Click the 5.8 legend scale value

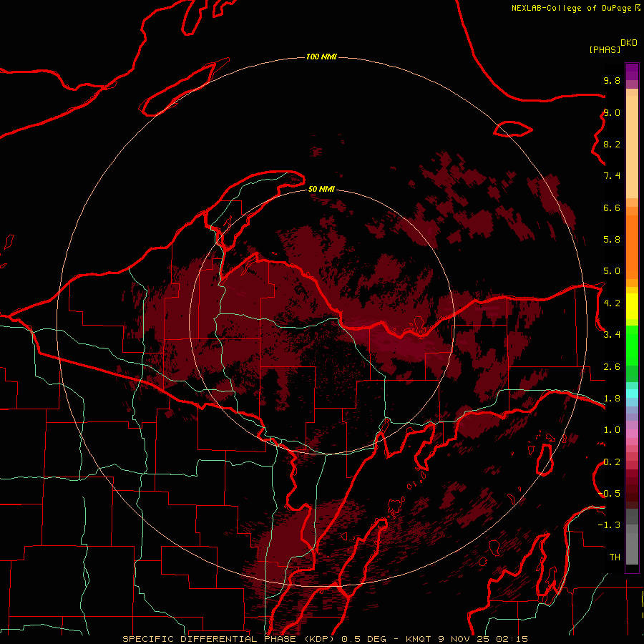pos(612,239)
